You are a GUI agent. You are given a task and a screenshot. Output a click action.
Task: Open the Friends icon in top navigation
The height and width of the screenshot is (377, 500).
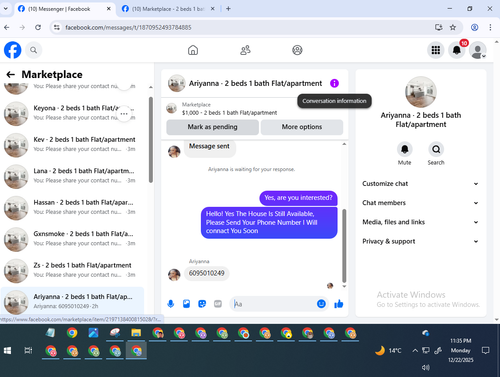[245, 50]
